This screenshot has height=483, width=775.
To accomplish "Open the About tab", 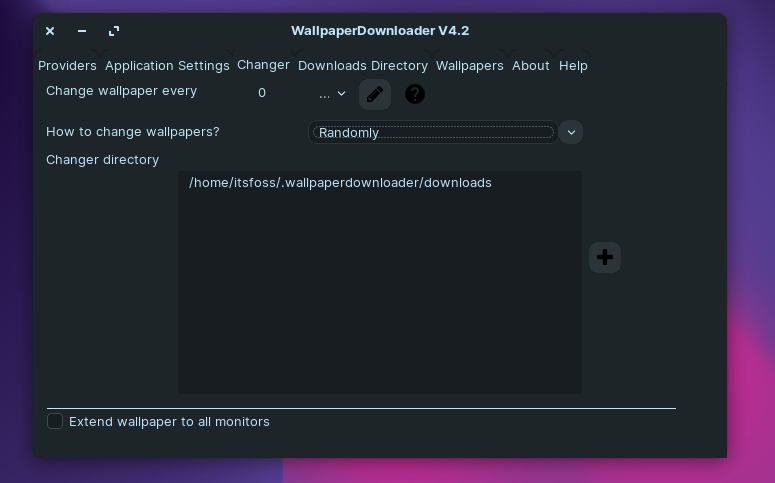I will pyautogui.click(x=530, y=66).
